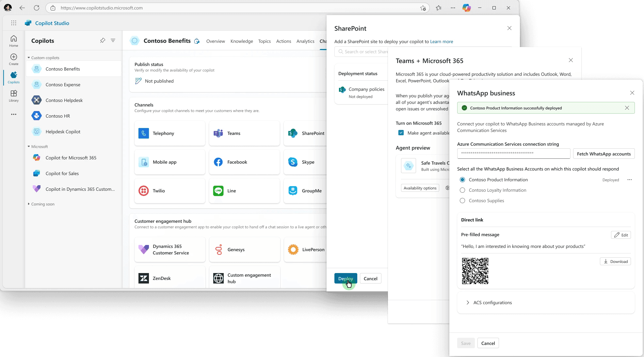Open the Learn more link
This screenshot has width=644, height=357.
[442, 41]
